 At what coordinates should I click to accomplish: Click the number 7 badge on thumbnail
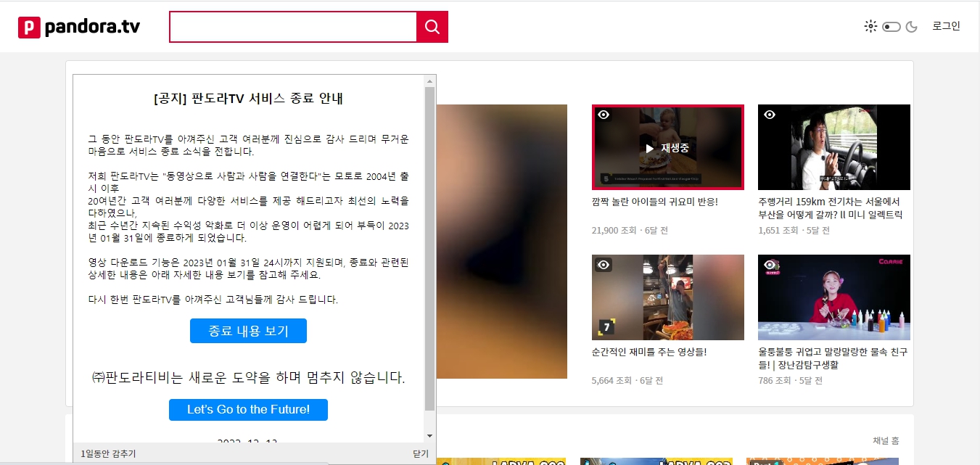pyautogui.click(x=606, y=327)
